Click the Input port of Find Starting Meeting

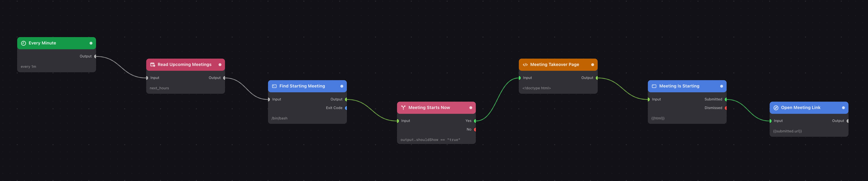click(269, 99)
